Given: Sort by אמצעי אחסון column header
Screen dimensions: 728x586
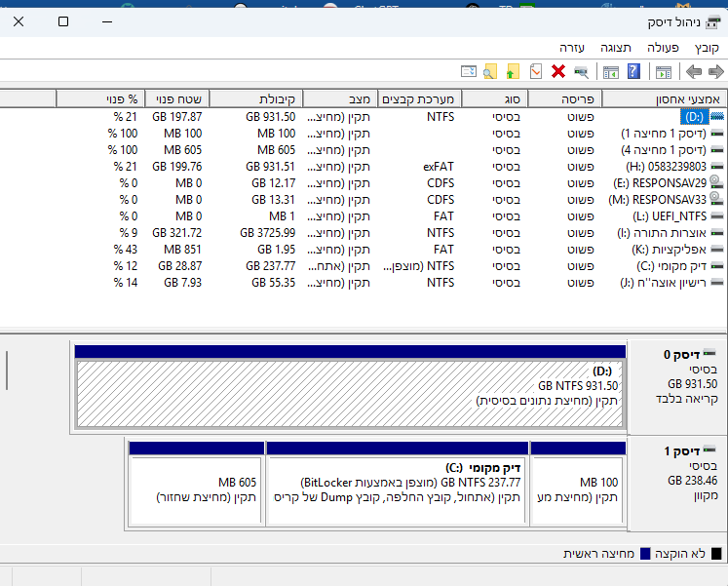Looking at the screenshot, I should [x=665, y=98].
